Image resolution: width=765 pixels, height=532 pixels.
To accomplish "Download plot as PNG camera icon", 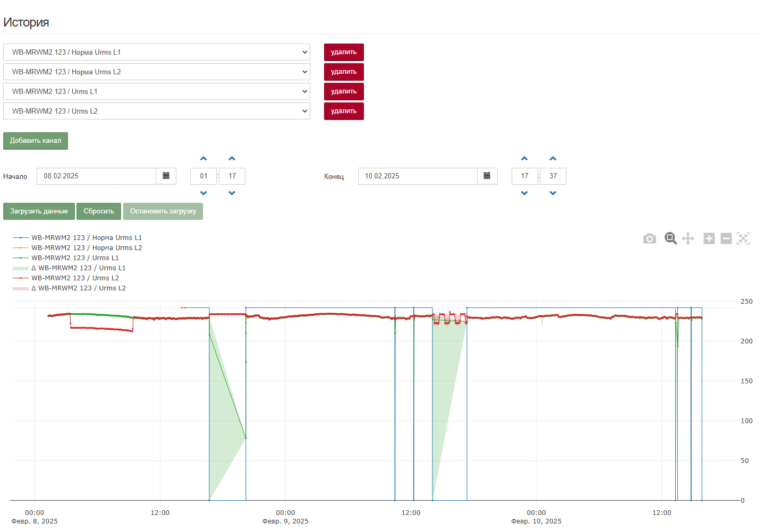I will (649, 239).
